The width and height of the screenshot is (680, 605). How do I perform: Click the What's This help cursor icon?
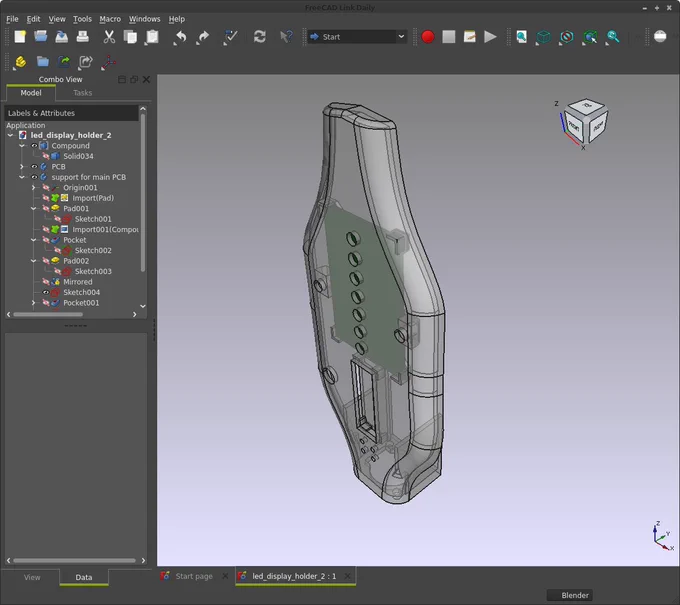pyautogui.click(x=286, y=37)
